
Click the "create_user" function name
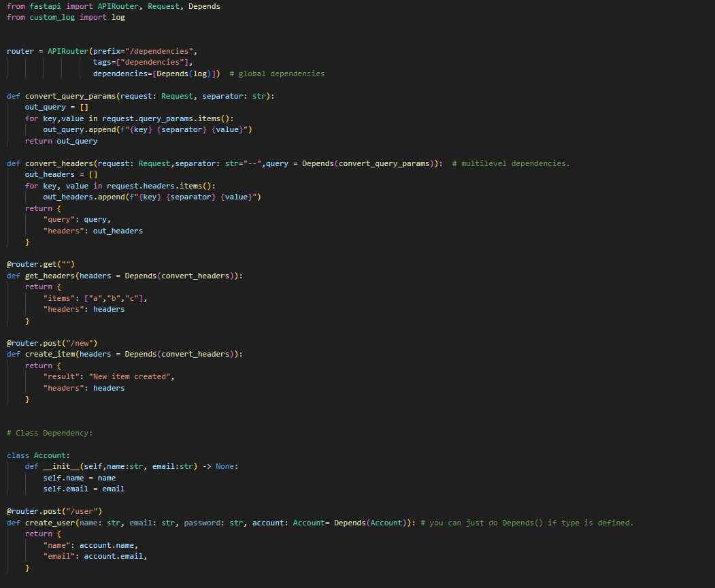pyautogui.click(x=50, y=523)
